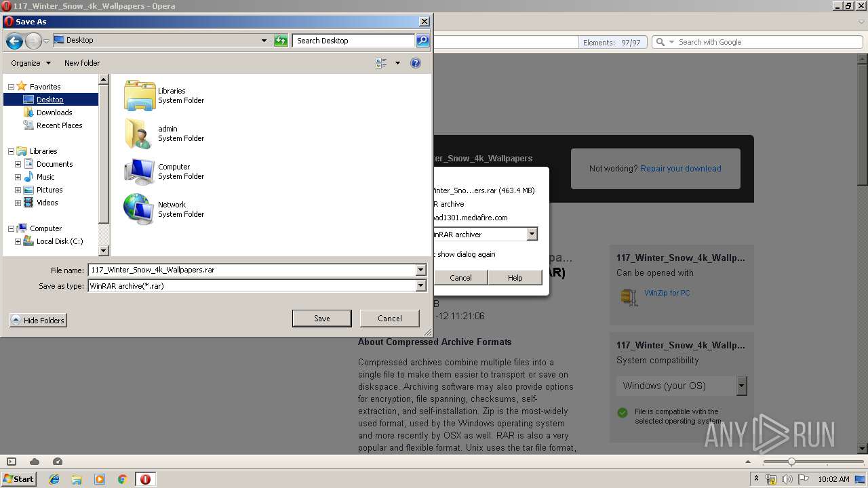Select the Network system folder icon
Viewport: 868px width, 488px height.
(x=140, y=209)
